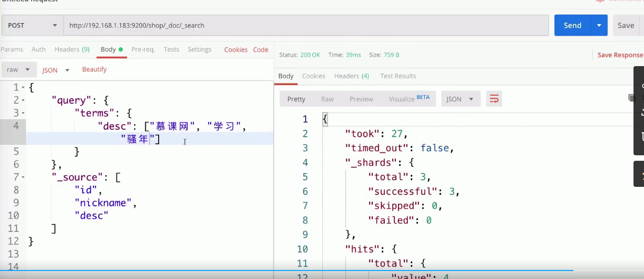This screenshot has width=644, height=279.
Task: Click the Send button
Action: tap(572, 25)
